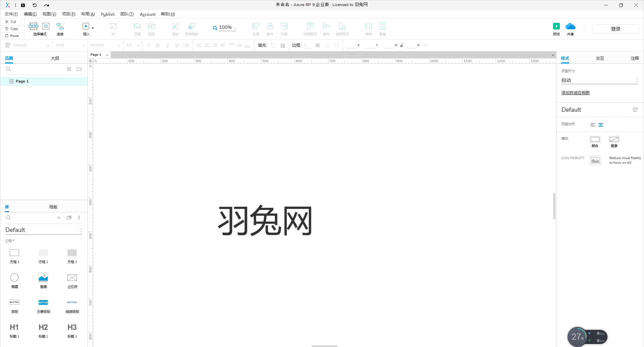Click the add page icon in pages panel
The image size is (644, 347).
tap(69, 69)
